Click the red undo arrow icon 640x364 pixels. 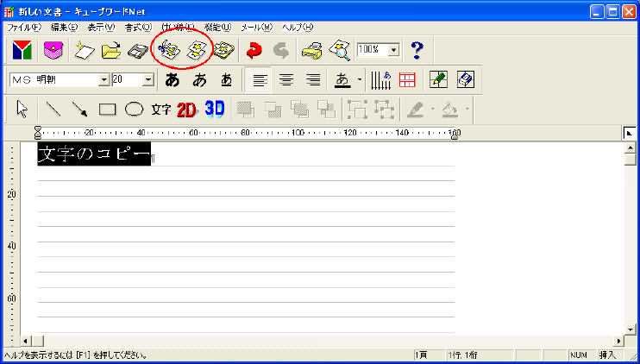point(254,51)
